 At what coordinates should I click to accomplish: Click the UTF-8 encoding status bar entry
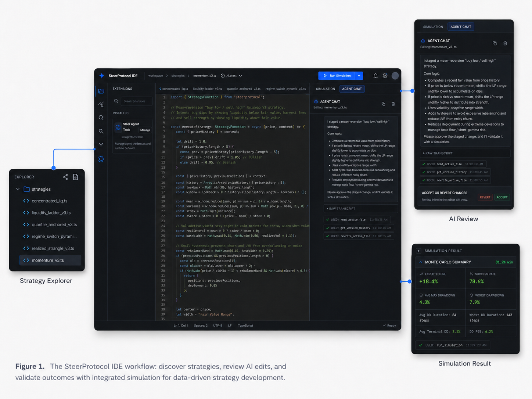click(218, 326)
